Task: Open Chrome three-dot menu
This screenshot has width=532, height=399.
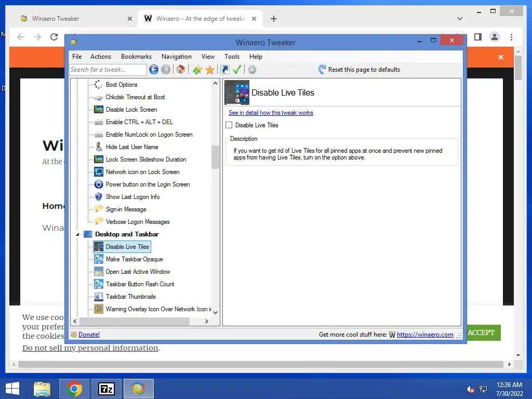Action: coord(511,37)
